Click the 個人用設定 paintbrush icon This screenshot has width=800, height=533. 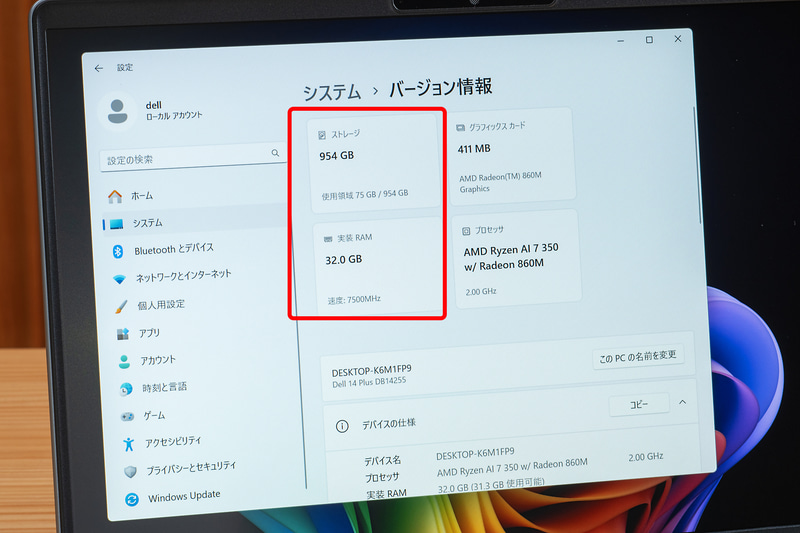coord(121,307)
